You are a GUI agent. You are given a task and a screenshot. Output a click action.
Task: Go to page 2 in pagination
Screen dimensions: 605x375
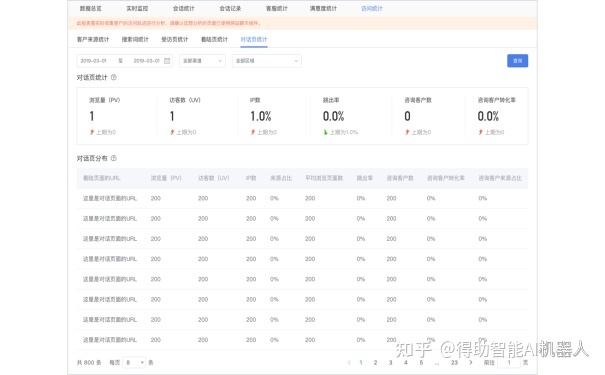375,362
